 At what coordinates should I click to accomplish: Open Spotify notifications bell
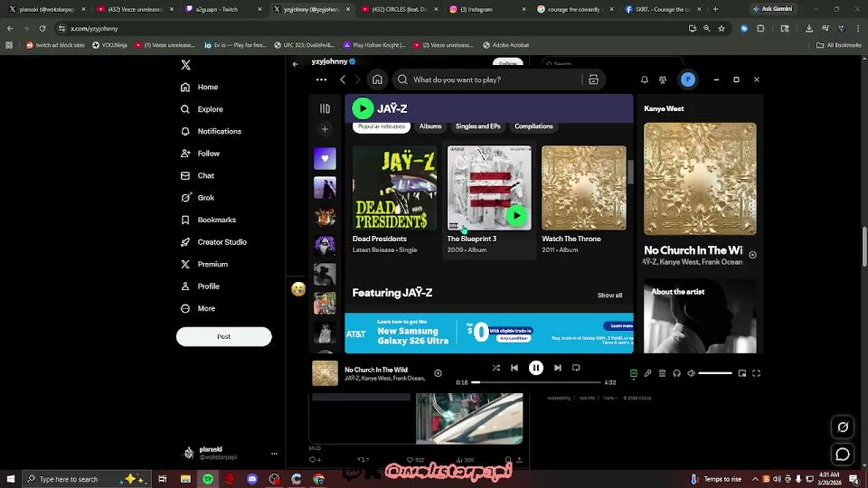644,79
